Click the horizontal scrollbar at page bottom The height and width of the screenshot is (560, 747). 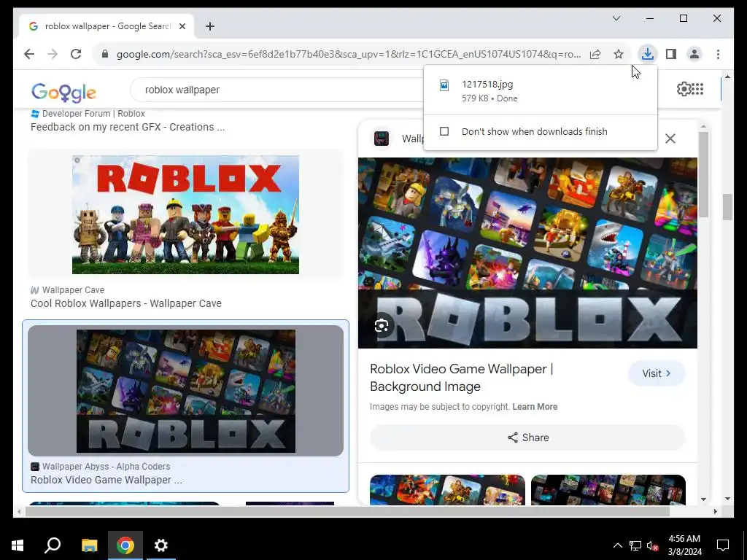point(347,511)
